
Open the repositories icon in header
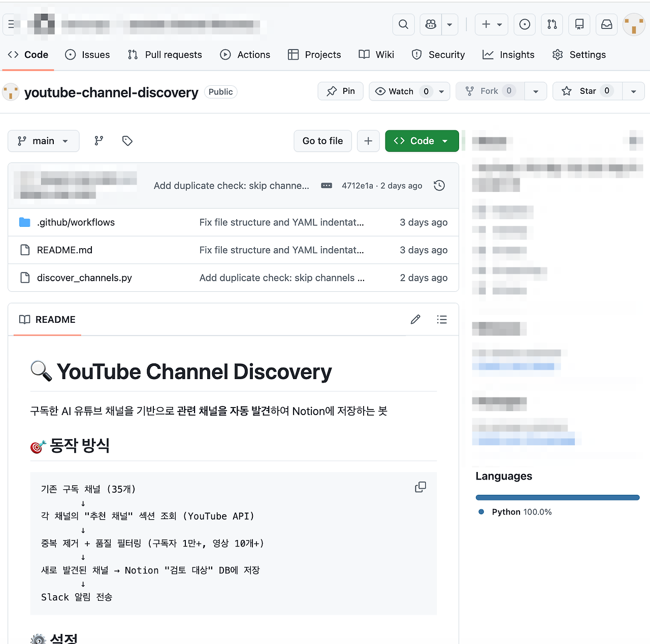point(579,24)
